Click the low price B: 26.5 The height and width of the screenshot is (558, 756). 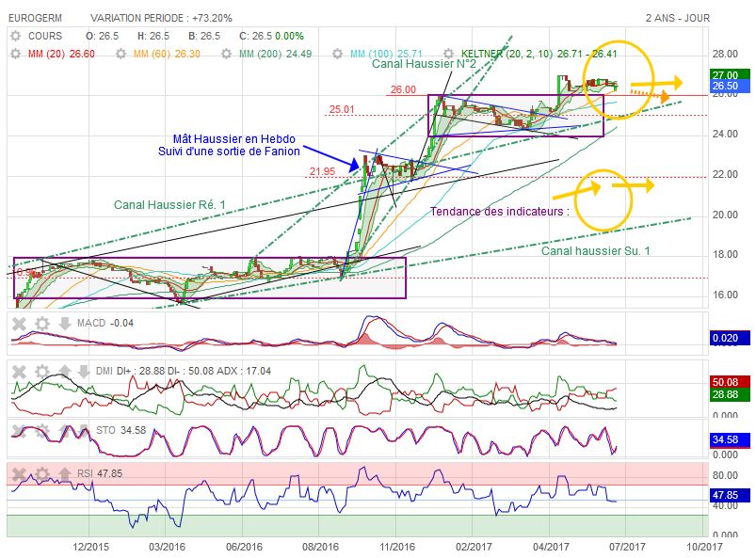tap(204, 36)
